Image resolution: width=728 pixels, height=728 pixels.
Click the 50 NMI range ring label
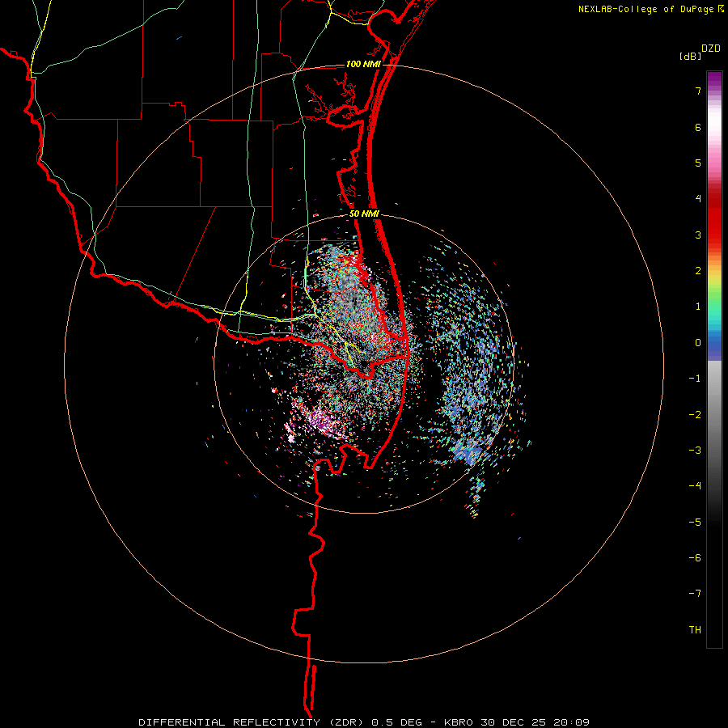pos(365,214)
